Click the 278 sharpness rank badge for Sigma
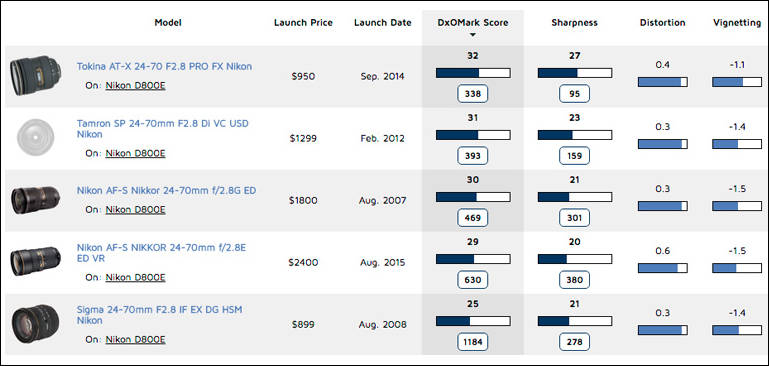The height and width of the screenshot is (366, 769). click(574, 342)
